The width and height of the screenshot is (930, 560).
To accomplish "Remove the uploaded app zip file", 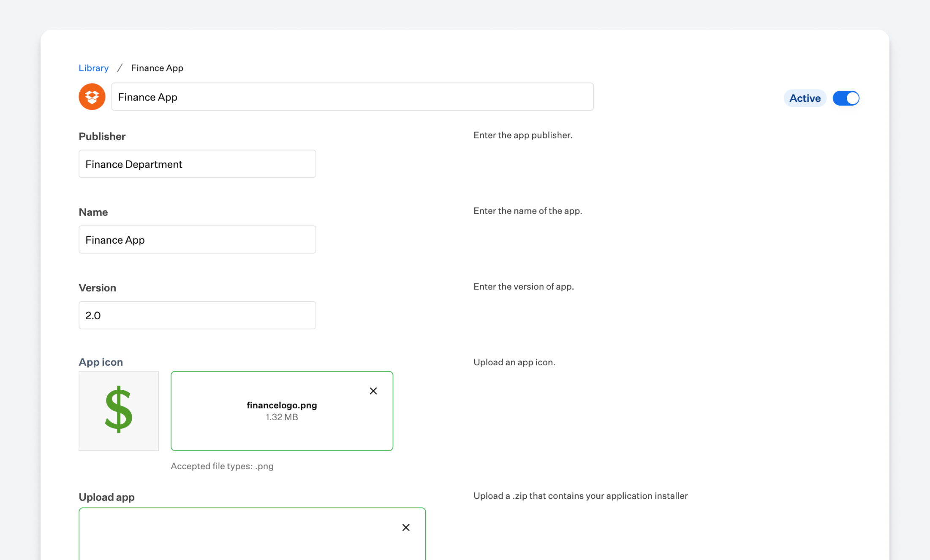I will pyautogui.click(x=406, y=527).
